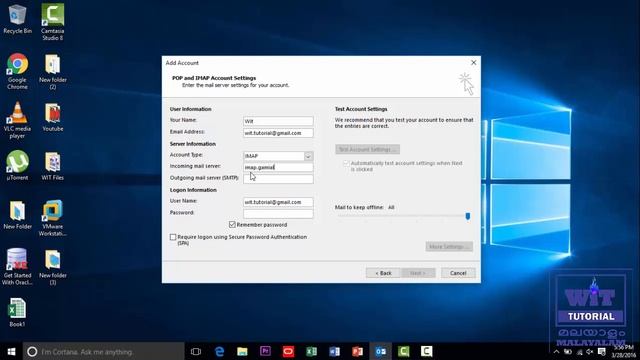The width and height of the screenshot is (640, 360).
Task: Click the Mail to keep offline slider handle
Action: [468, 216]
